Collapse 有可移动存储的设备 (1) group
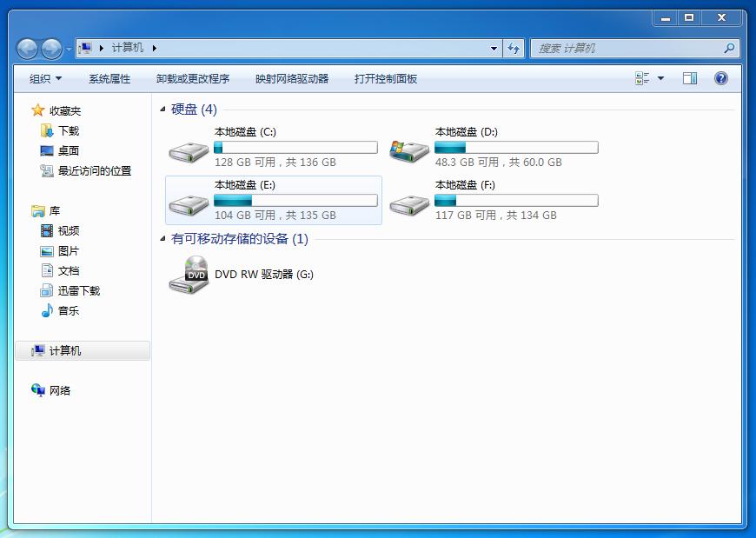The height and width of the screenshot is (538, 756). pos(163,239)
